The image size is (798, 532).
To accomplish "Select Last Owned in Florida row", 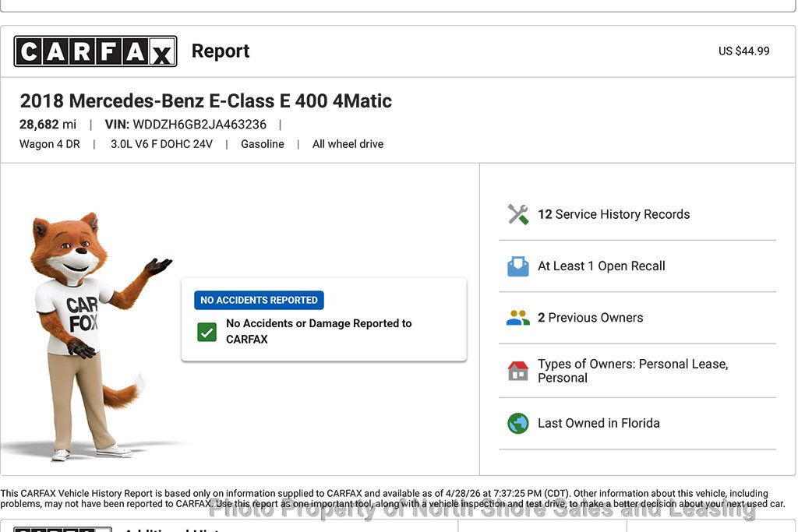I will (598, 423).
